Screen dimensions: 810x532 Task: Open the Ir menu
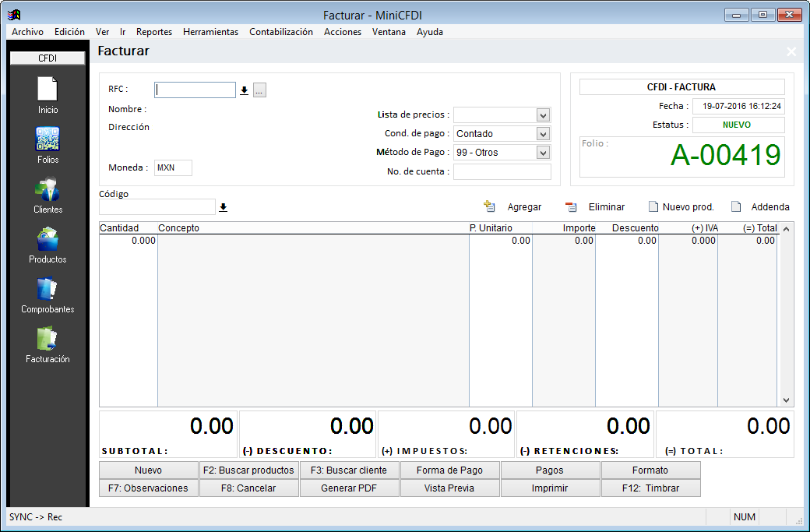coord(123,32)
